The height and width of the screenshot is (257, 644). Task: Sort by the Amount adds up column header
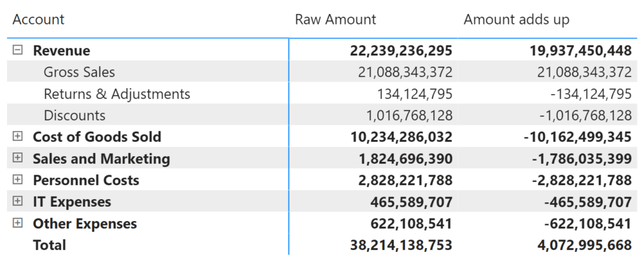[516, 20]
